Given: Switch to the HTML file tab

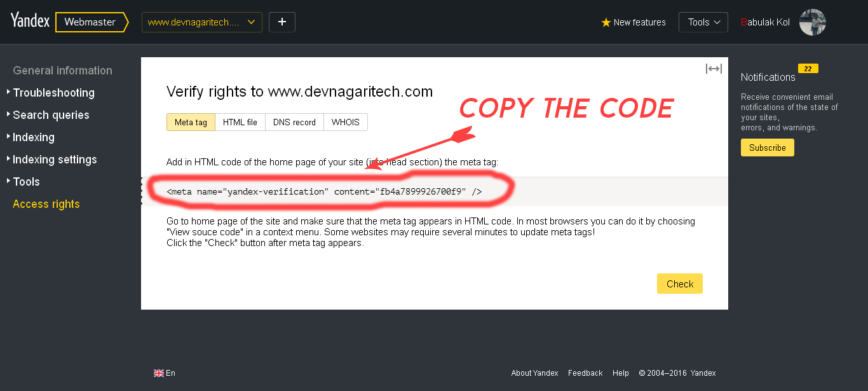Looking at the screenshot, I should 240,122.
